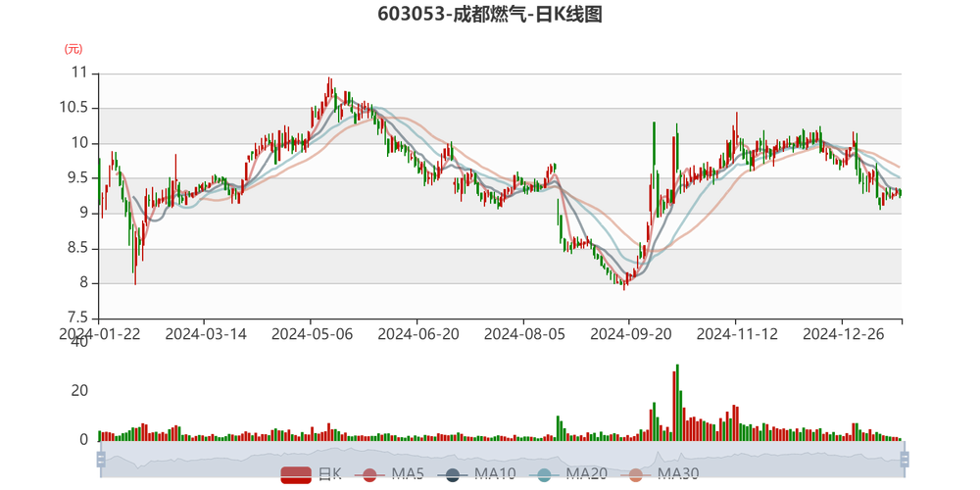Grab the left handle of zoom slider

[x=97, y=458]
